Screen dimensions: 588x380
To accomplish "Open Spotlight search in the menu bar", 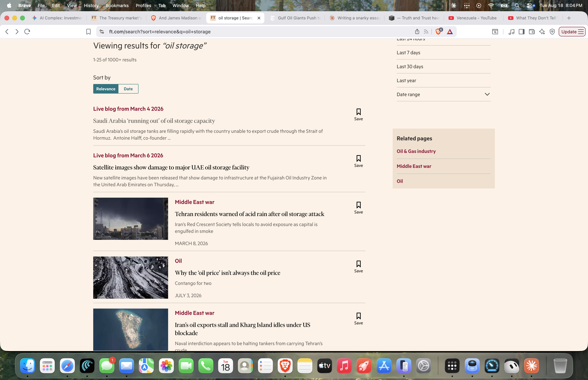I will click(517, 5).
